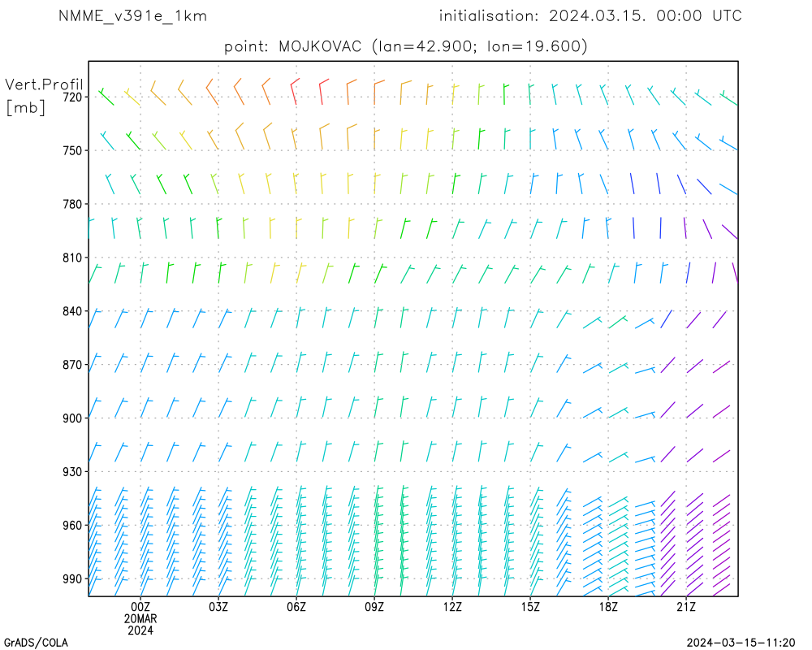Click the 870 pressure level label

73,365
